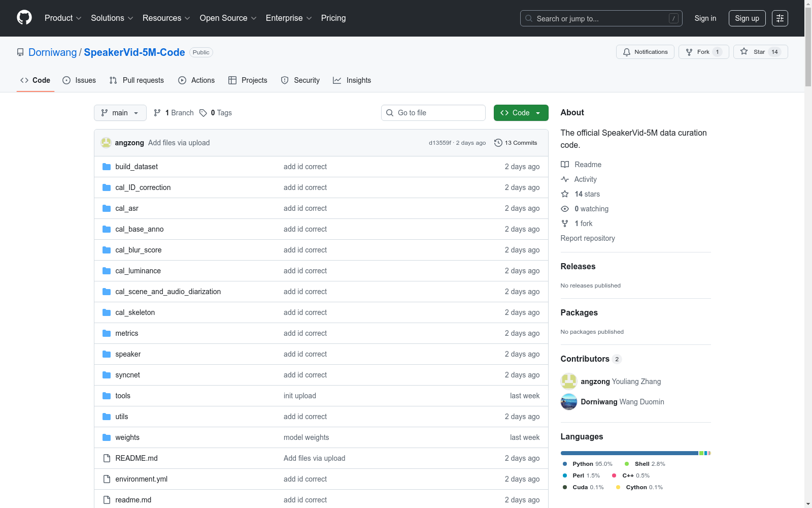Click Report repository link

pos(588,238)
